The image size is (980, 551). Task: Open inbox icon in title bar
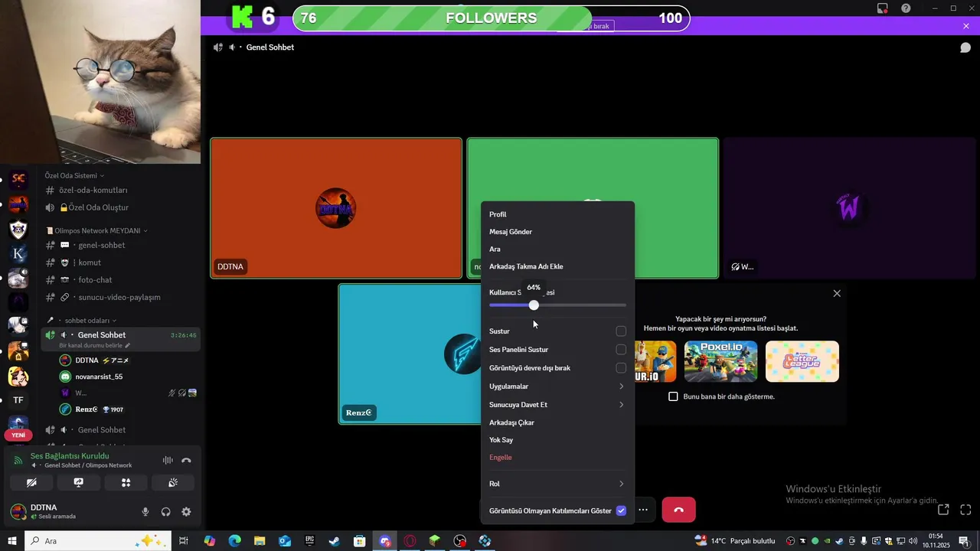883,8
